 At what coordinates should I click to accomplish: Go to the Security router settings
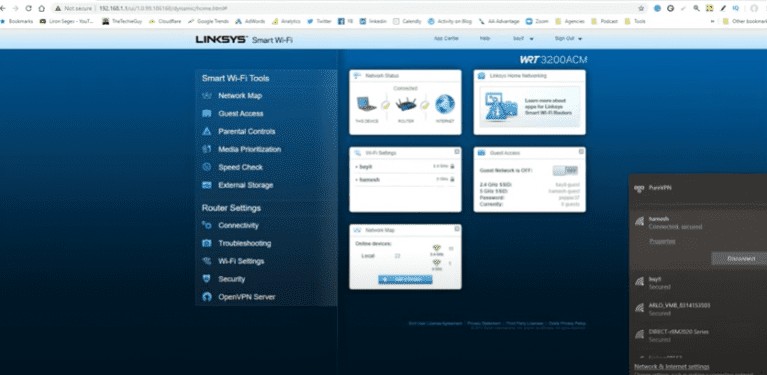(x=231, y=279)
